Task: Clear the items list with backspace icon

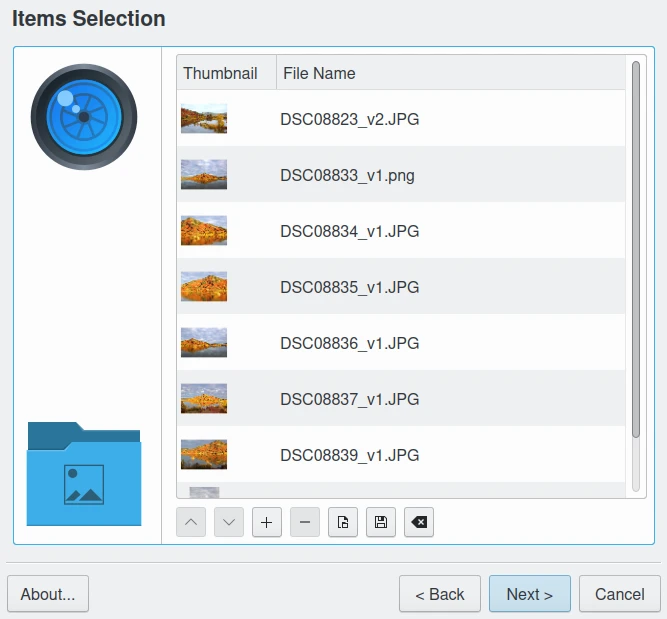Action: [x=419, y=522]
